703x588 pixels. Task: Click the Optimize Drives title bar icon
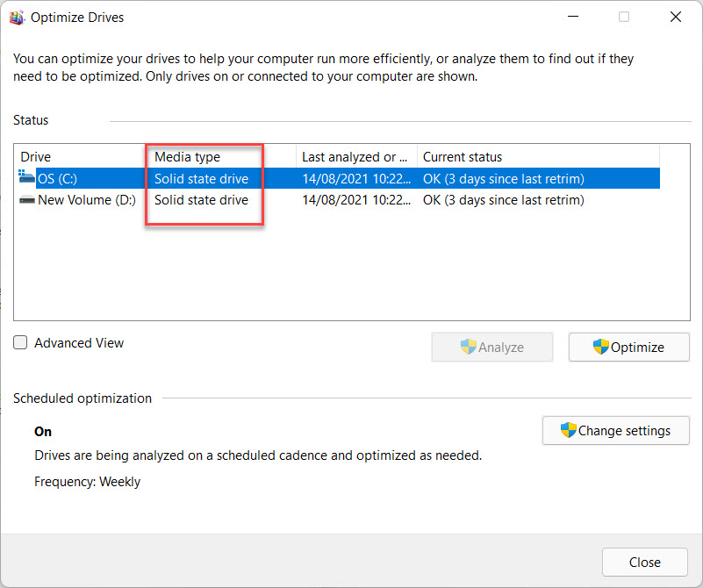(17, 18)
